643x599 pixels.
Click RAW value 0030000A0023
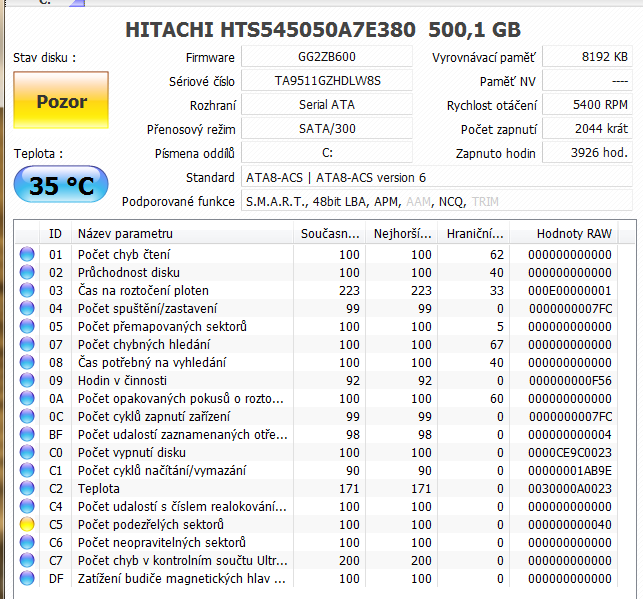point(570,489)
